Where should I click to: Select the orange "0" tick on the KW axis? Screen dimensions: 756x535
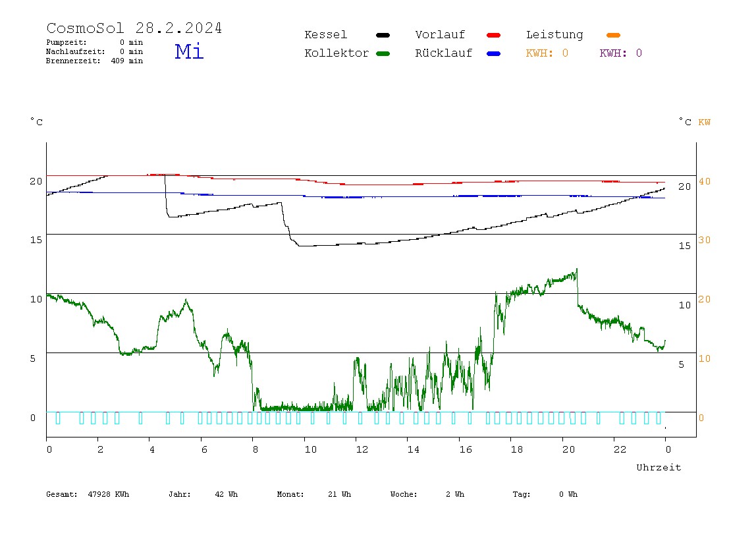point(701,418)
